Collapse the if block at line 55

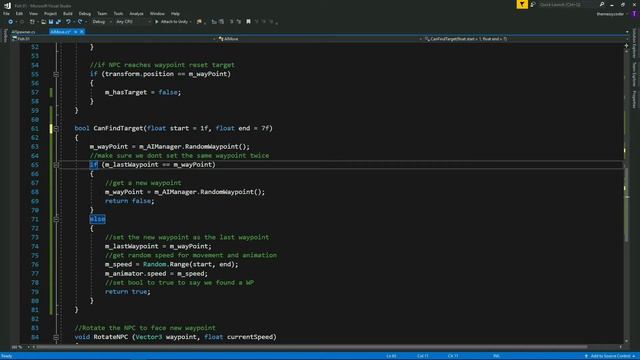[x=56, y=74]
